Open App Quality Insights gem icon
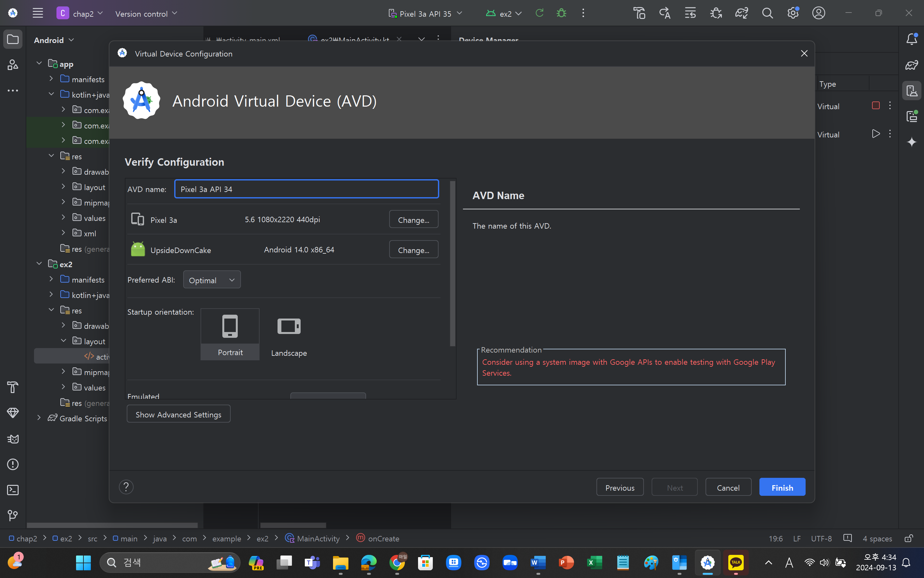This screenshot has width=924, height=578. [13, 413]
